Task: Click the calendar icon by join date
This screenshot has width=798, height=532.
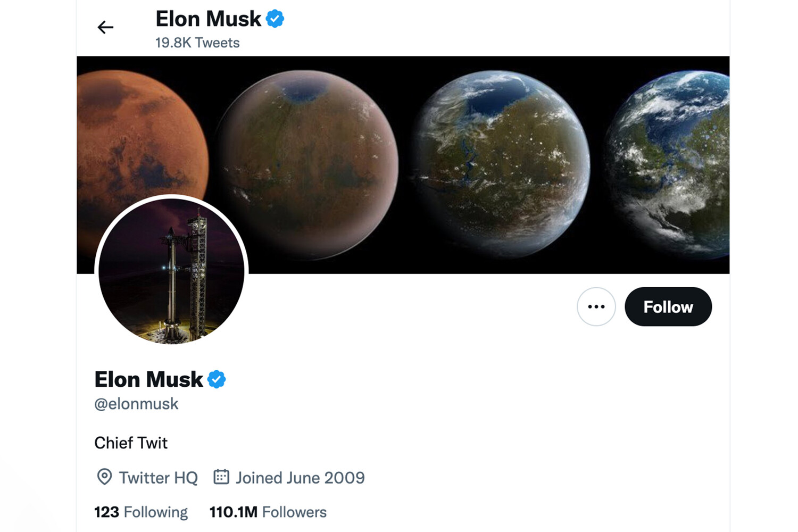Action: click(x=221, y=477)
